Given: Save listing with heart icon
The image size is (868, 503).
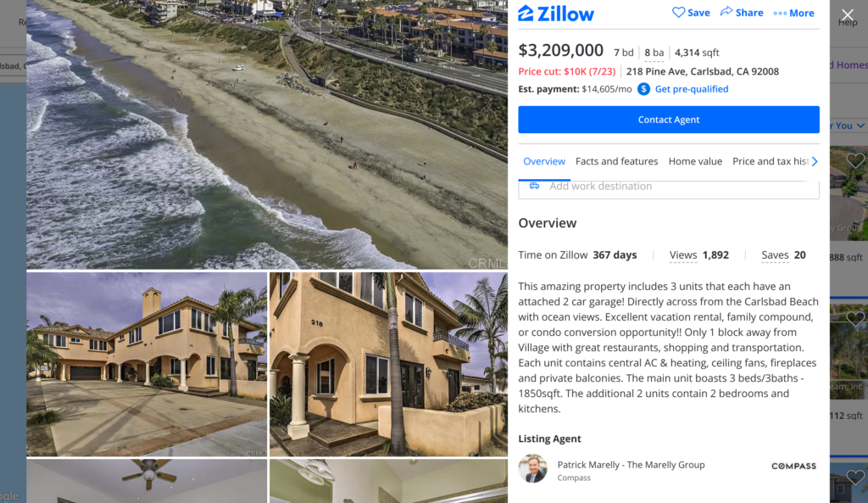Looking at the screenshot, I should [691, 12].
